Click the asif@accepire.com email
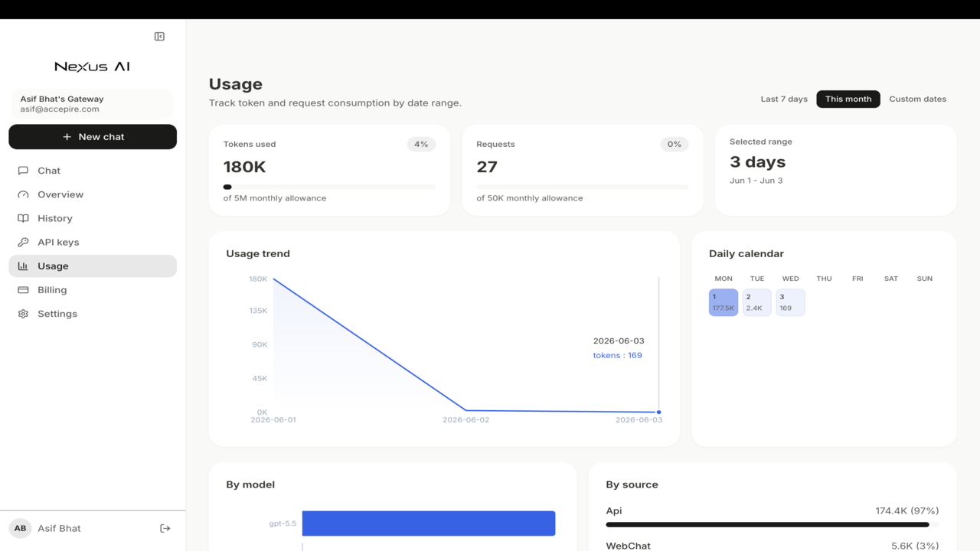Screen dimensions: 980x551 (x=60, y=109)
